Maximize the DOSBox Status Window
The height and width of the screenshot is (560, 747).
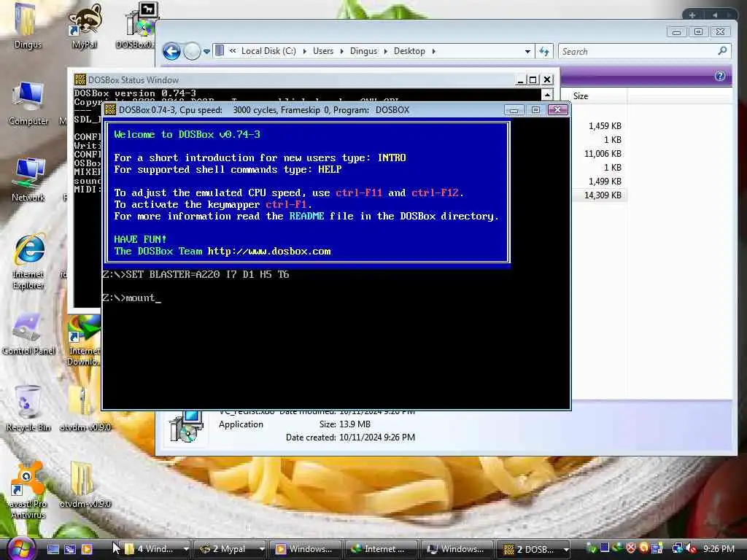533,80
